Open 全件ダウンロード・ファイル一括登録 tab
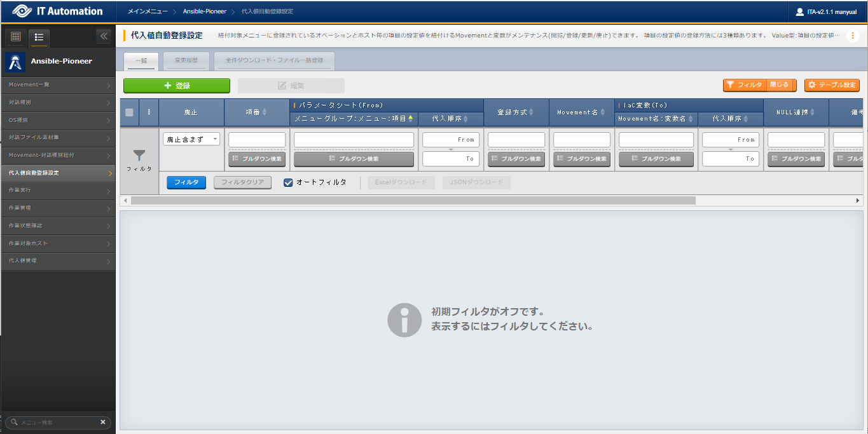Image resolution: width=868 pixels, height=434 pixels. (x=274, y=60)
